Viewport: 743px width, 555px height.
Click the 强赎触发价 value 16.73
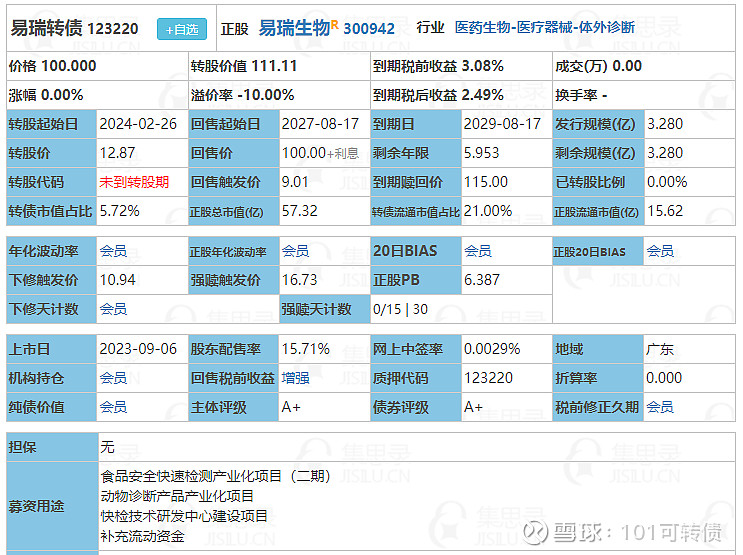coord(299,280)
